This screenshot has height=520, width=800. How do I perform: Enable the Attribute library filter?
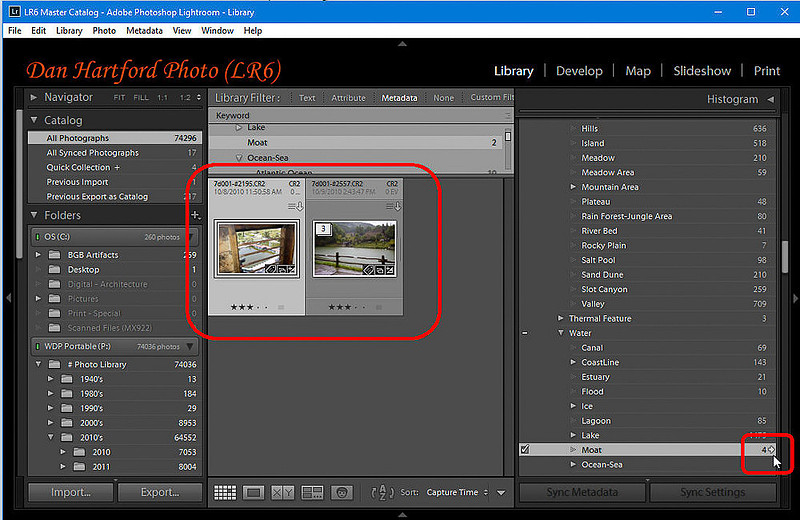click(x=348, y=98)
